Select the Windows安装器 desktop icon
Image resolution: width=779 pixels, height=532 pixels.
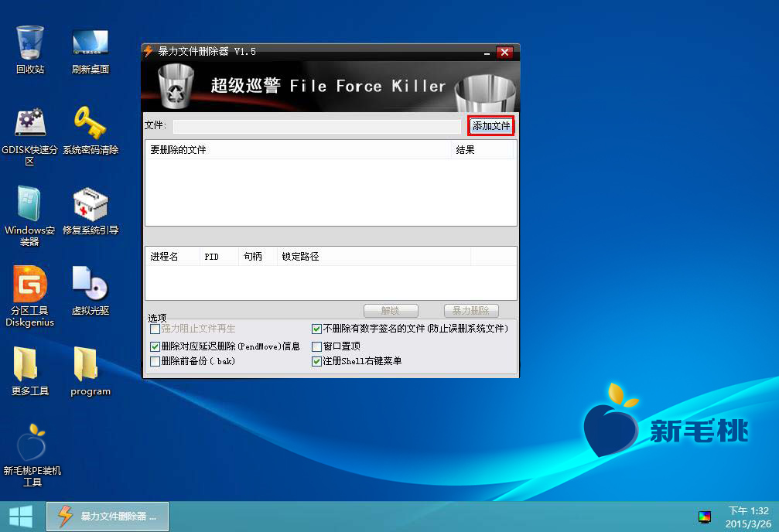[x=30, y=216]
